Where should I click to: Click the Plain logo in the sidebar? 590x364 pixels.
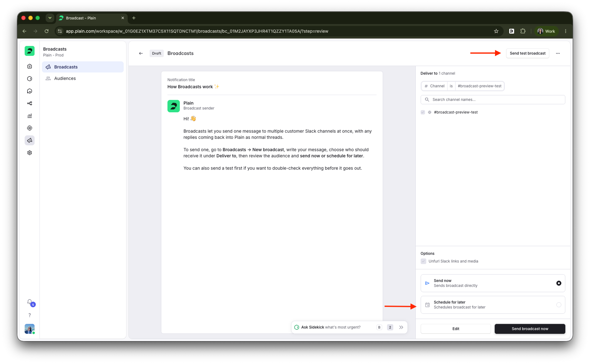pos(30,51)
